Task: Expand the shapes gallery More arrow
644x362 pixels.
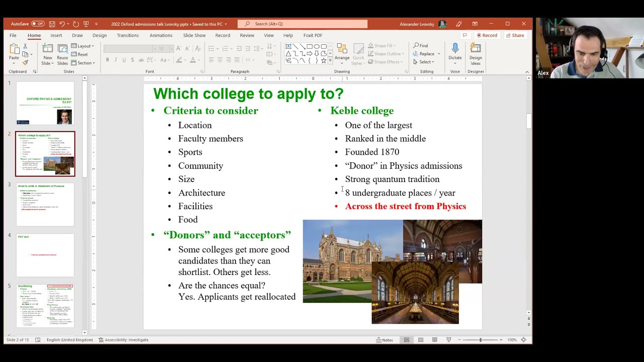Action: click(x=330, y=61)
